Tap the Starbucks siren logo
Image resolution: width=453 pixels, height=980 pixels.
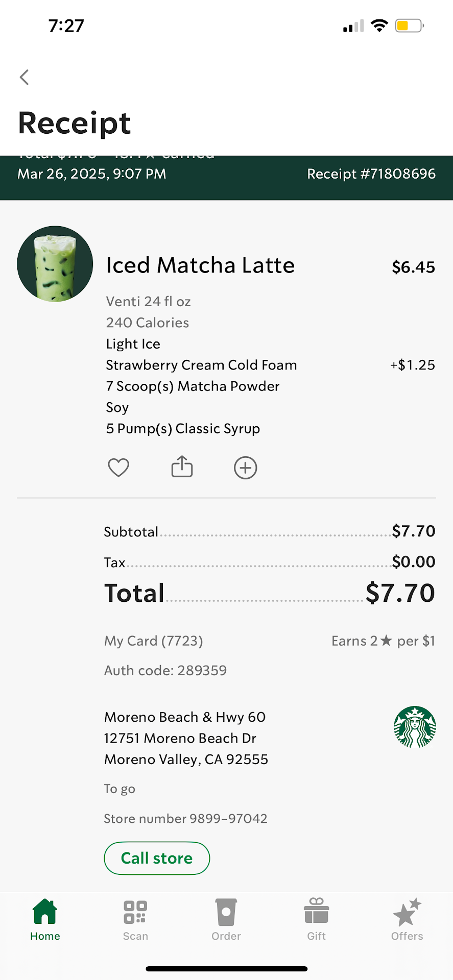[x=415, y=727]
